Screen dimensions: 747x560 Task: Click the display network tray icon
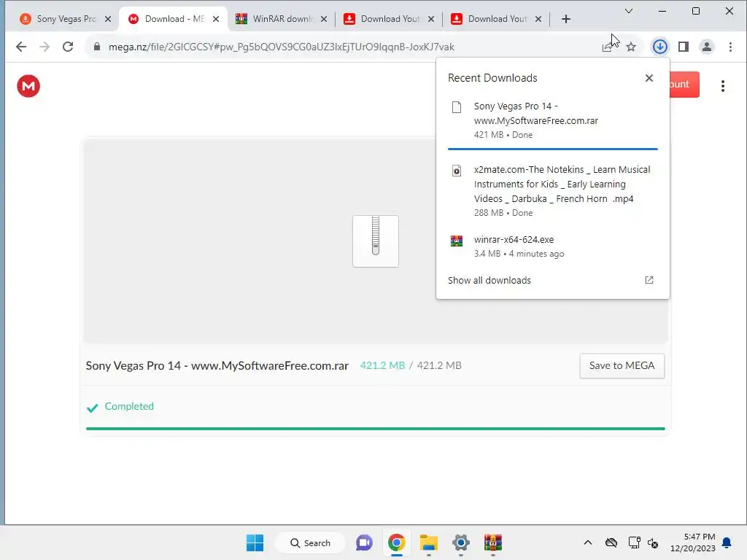(x=634, y=542)
